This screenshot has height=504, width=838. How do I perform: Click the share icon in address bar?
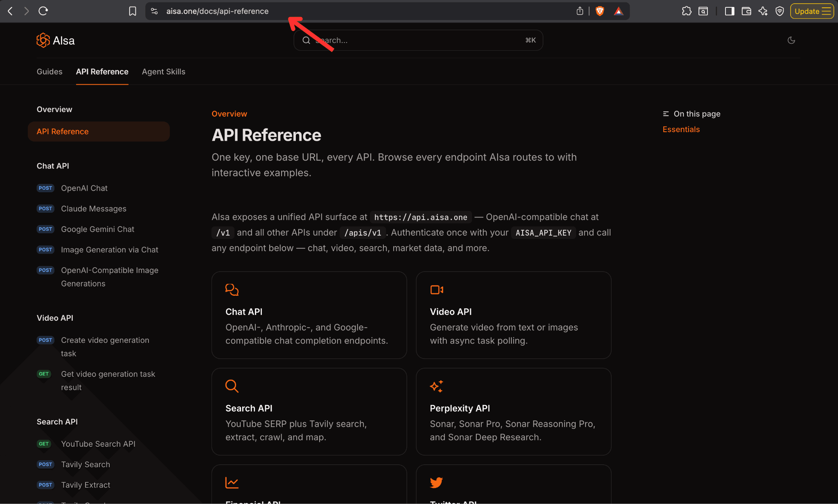coord(580,11)
